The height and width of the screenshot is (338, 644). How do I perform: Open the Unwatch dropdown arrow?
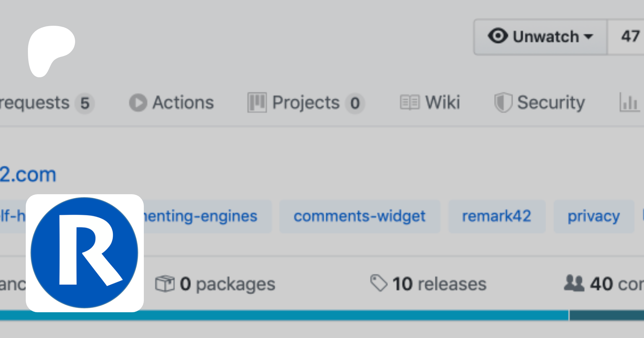click(x=589, y=36)
